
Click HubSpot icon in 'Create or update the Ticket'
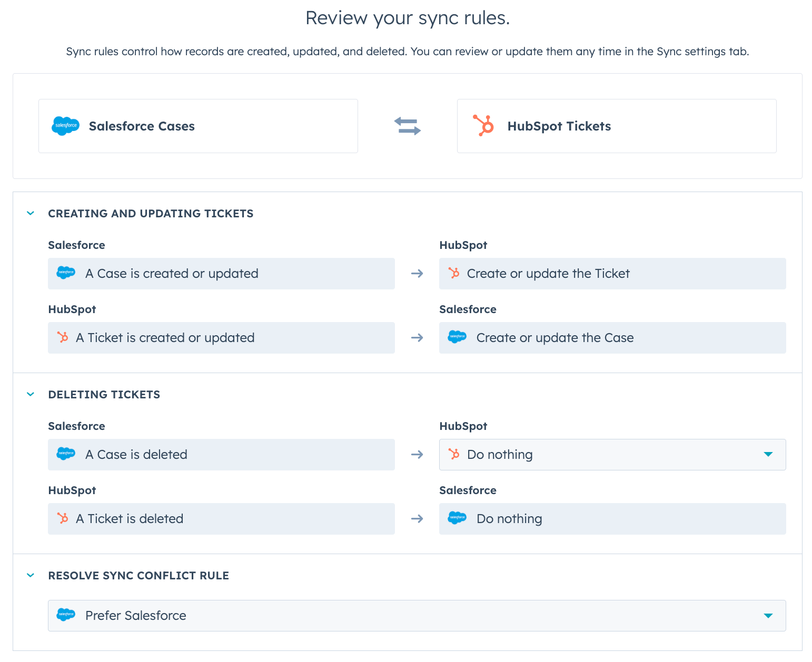453,273
